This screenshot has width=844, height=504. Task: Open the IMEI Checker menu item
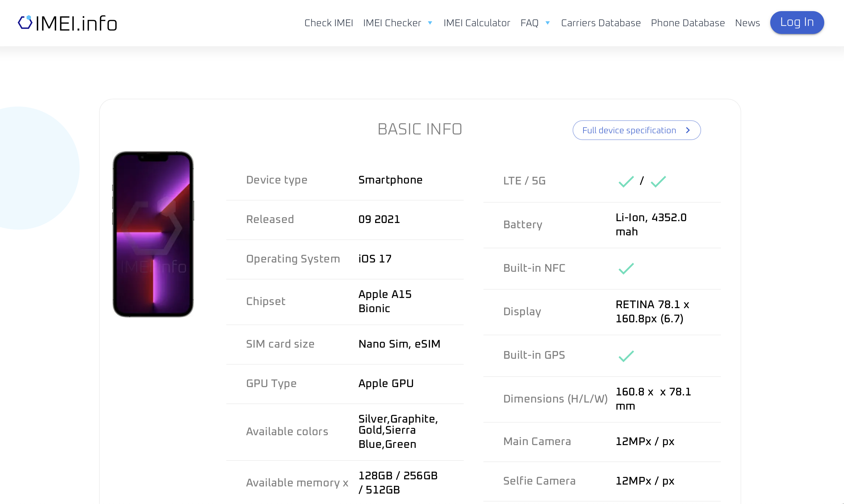tap(392, 23)
